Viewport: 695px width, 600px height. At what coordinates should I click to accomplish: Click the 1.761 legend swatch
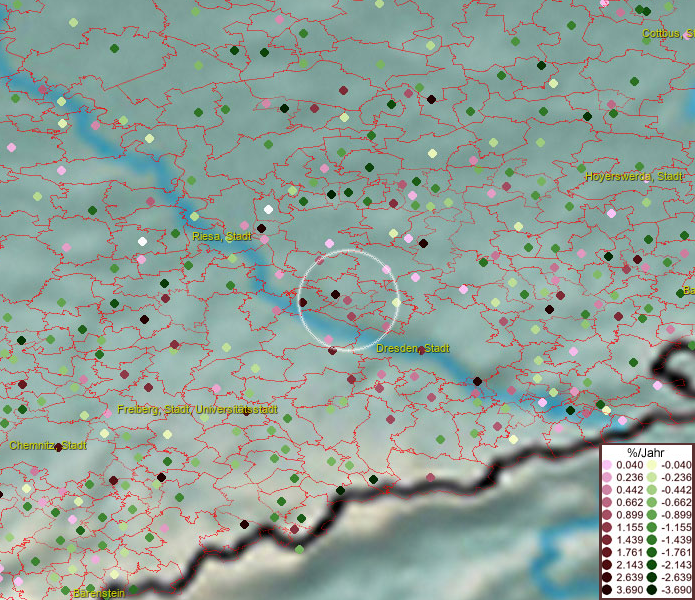(x=607, y=553)
